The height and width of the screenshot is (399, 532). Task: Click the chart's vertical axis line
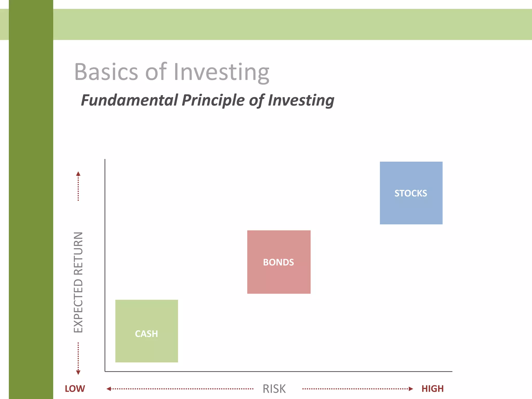point(105,260)
